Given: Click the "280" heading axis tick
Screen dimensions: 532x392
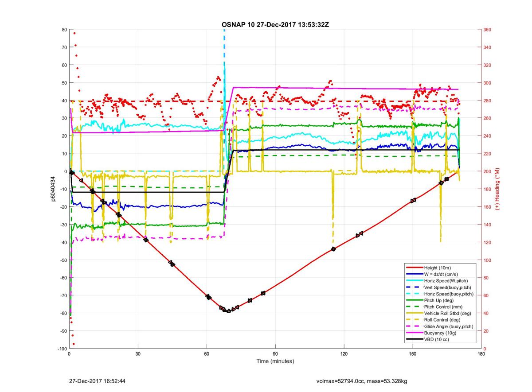Looking at the screenshot, I should tap(487, 101).
